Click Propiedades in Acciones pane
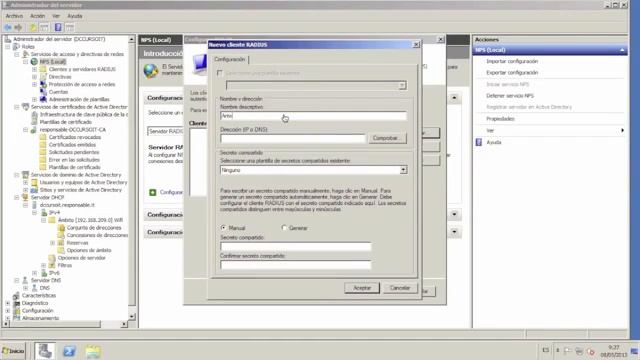This screenshot has width=640, height=360. [x=500, y=119]
